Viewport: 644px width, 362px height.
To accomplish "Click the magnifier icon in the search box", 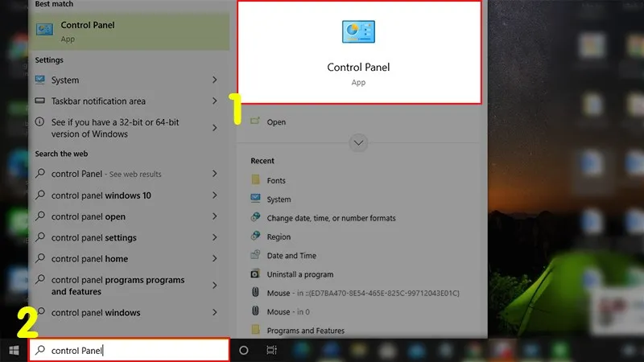I will (40, 350).
